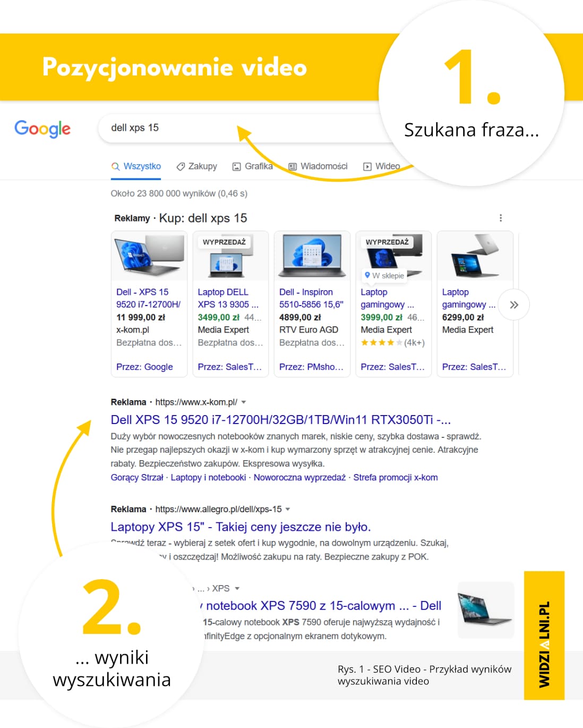Expand the dropdown arrow next to allegro.pl URL

pos(288,509)
